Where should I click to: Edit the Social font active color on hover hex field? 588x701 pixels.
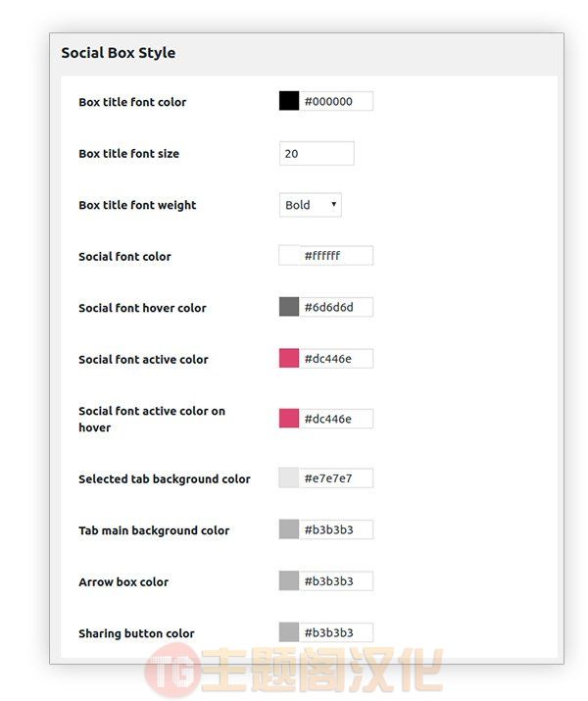click(x=336, y=419)
